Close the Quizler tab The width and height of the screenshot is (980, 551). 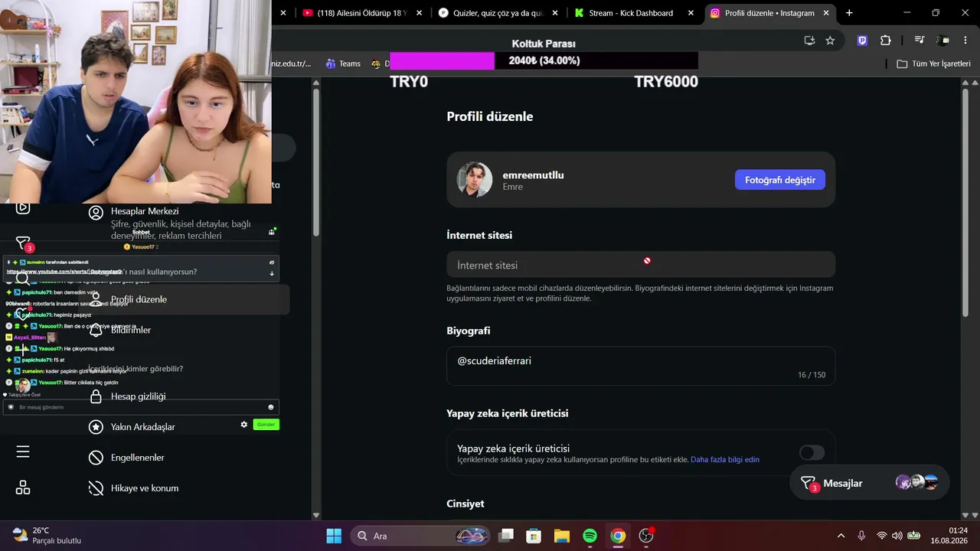(554, 13)
